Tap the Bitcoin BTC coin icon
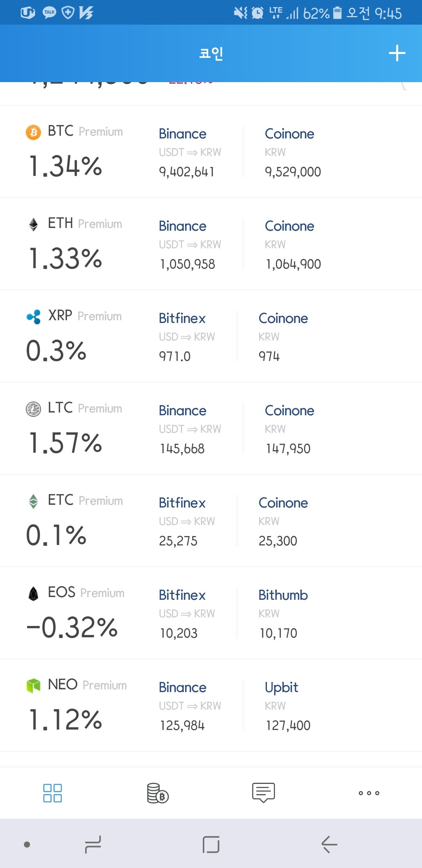 [x=33, y=132]
